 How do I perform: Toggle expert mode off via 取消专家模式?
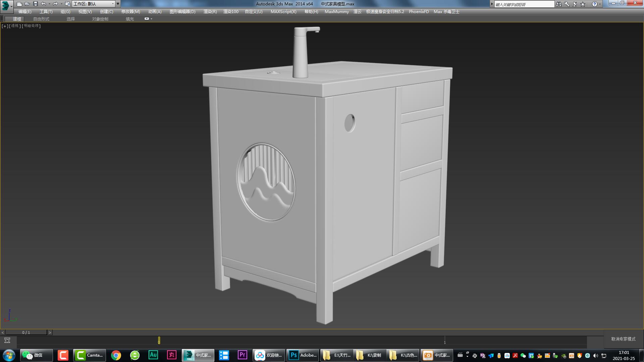tap(623, 339)
